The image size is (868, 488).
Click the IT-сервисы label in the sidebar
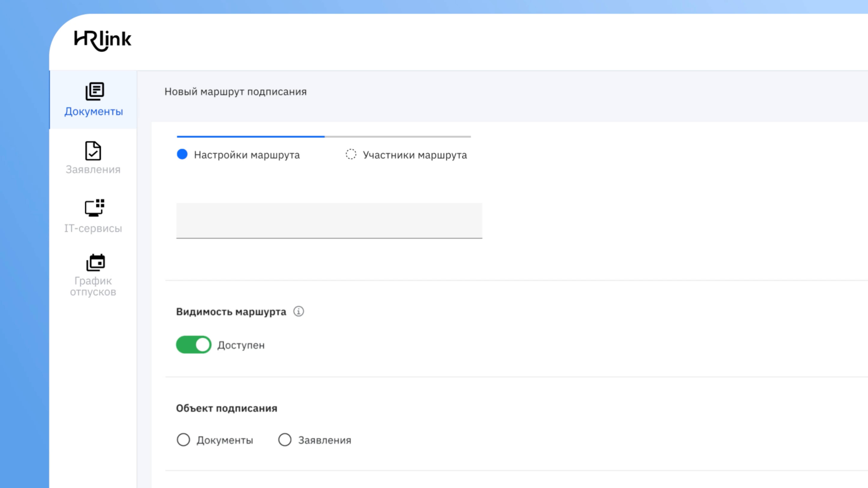[x=93, y=228]
